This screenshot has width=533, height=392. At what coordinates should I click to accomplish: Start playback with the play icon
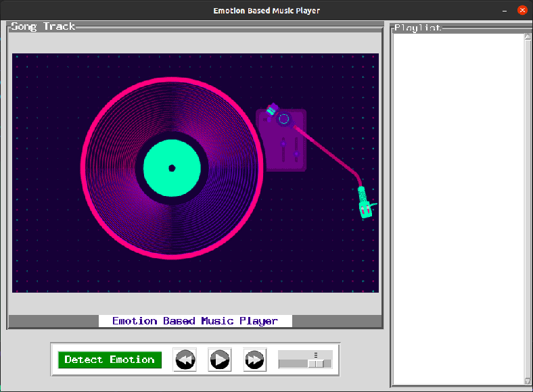[219, 360]
